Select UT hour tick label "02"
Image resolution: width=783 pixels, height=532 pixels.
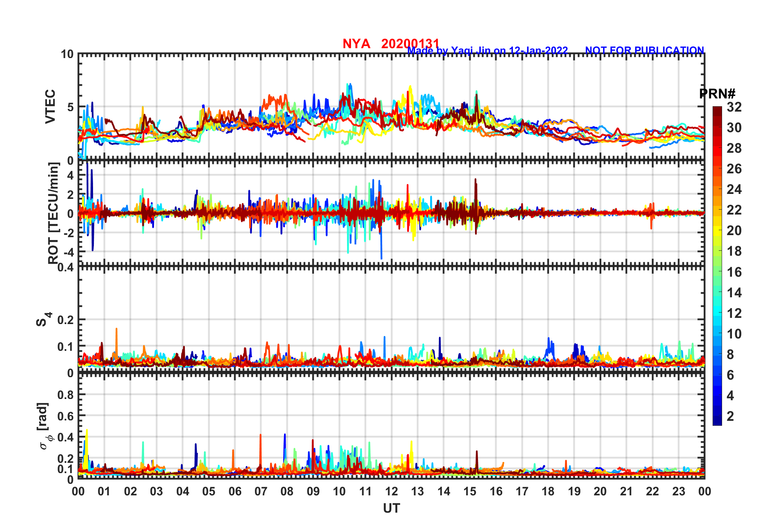coord(130,492)
